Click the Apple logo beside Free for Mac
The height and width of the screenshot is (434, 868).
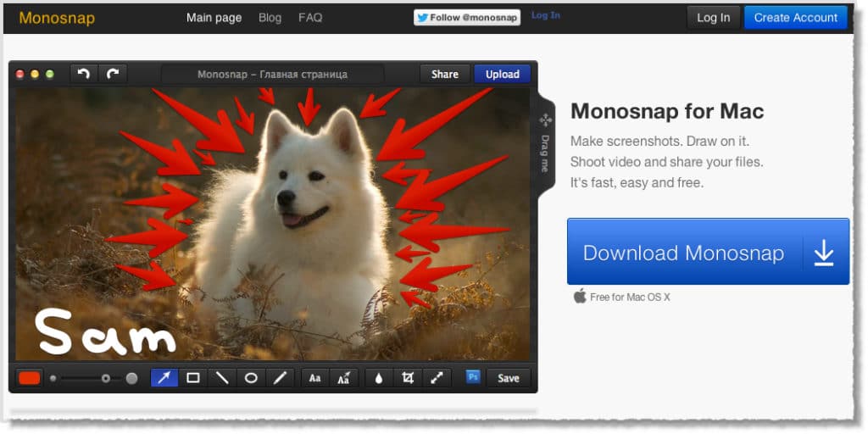tap(580, 296)
